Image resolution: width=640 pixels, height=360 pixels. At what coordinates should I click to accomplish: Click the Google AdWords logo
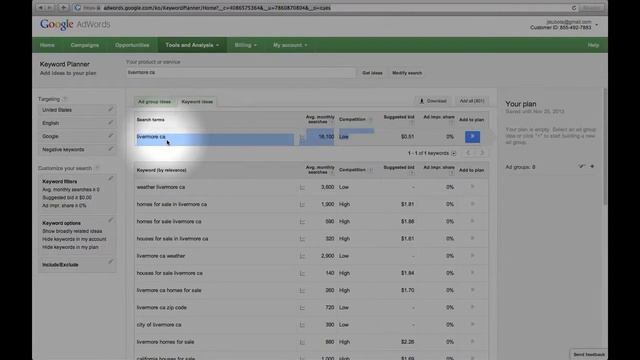75,24
